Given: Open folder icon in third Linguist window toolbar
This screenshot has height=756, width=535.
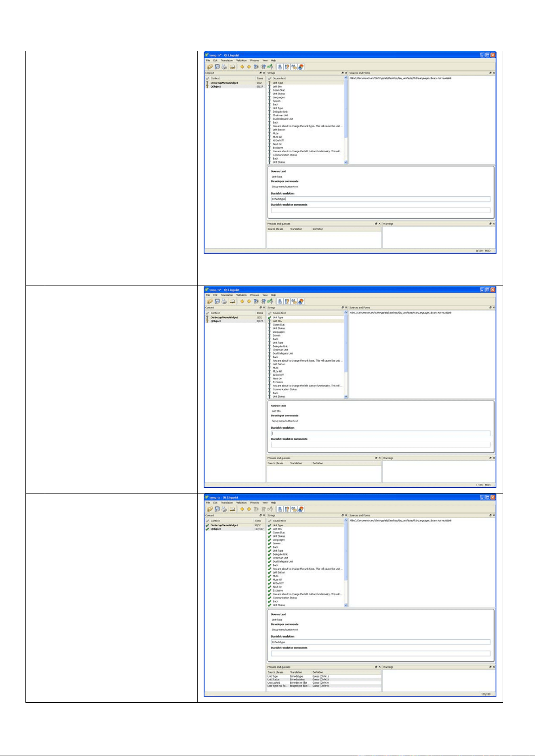Looking at the screenshot, I should point(210,509).
